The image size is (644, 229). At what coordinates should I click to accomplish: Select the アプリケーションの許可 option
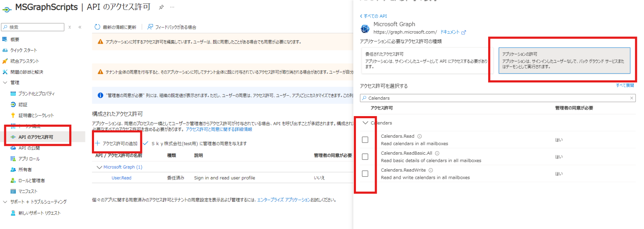[564, 61]
